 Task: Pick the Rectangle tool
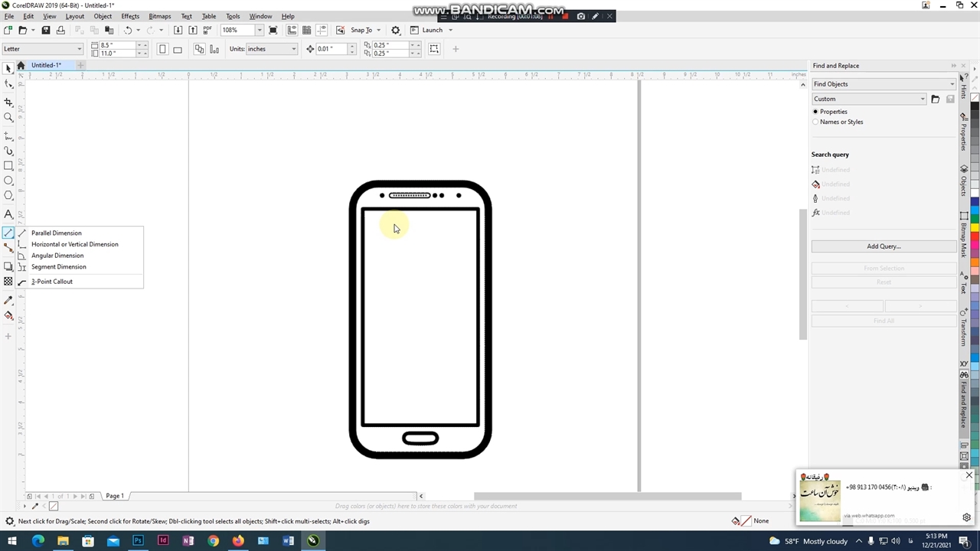click(x=8, y=165)
